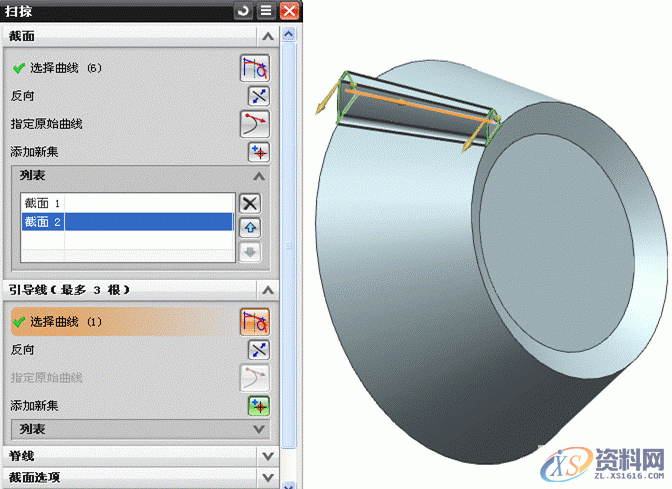Image resolution: width=672 pixels, height=489 pixels.
Task: Expand the 脊线 spine group
Action: (x=267, y=455)
